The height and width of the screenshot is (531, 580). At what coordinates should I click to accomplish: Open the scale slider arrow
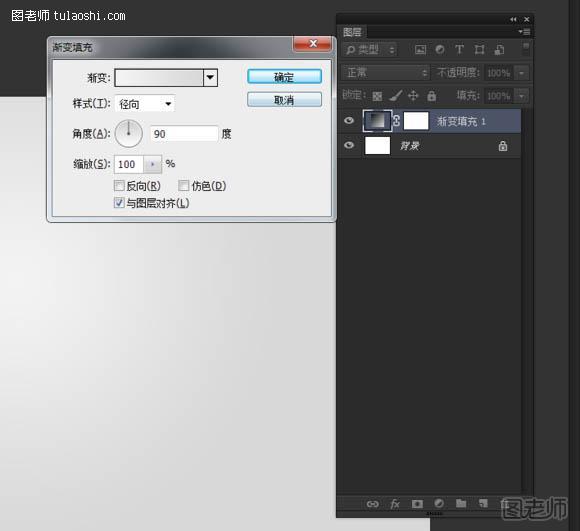tap(152, 164)
